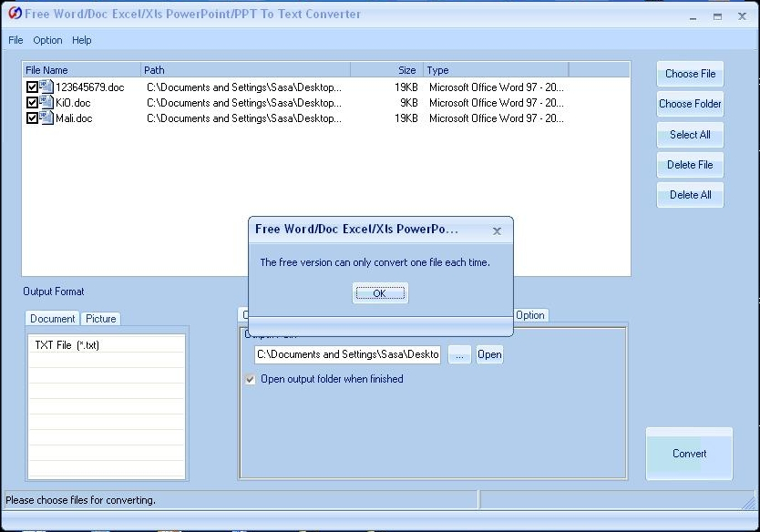
Task: Sort by the File Name column header
Action: tap(81, 70)
